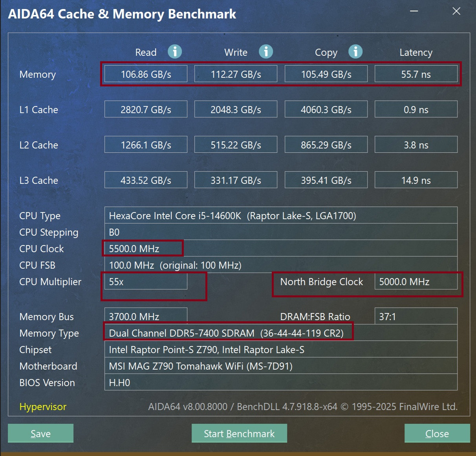The height and width of the screenshot is (456, 476).
Task: Click the Write info icon
Action: 266,51
